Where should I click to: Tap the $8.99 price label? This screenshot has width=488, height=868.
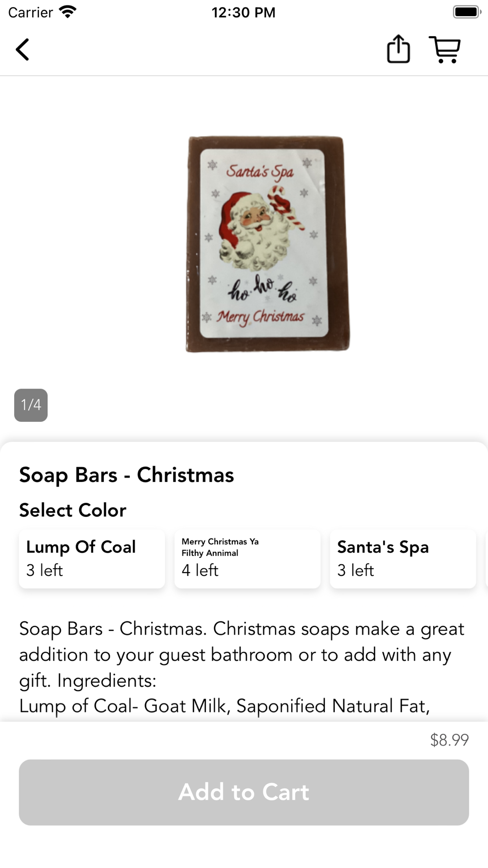(449, 740)
